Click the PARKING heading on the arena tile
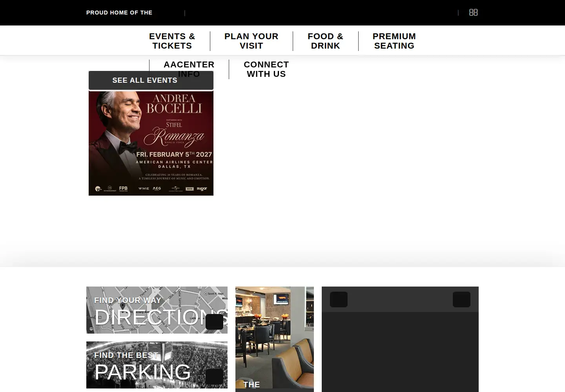565x392 pixels. (143, 372)
